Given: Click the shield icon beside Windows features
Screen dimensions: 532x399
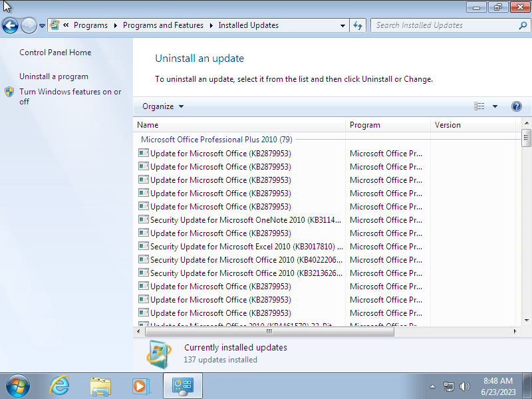Looking at the screenshot, I should 9,92.
